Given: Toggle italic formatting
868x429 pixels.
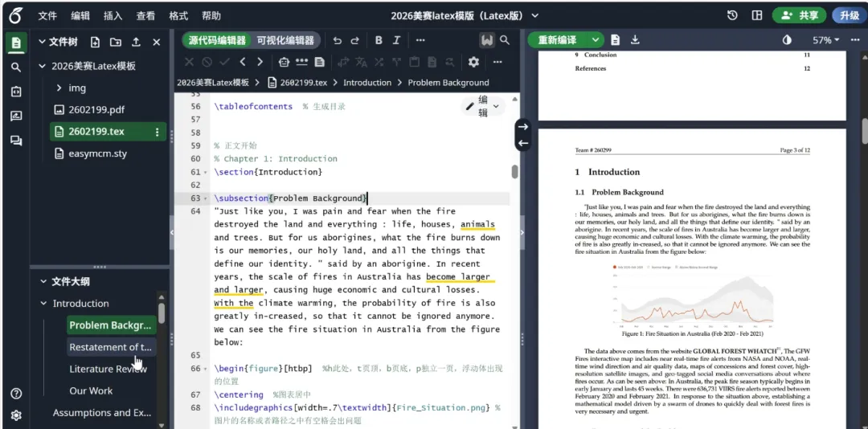Looking at the screenshot, I should (396, 40).
